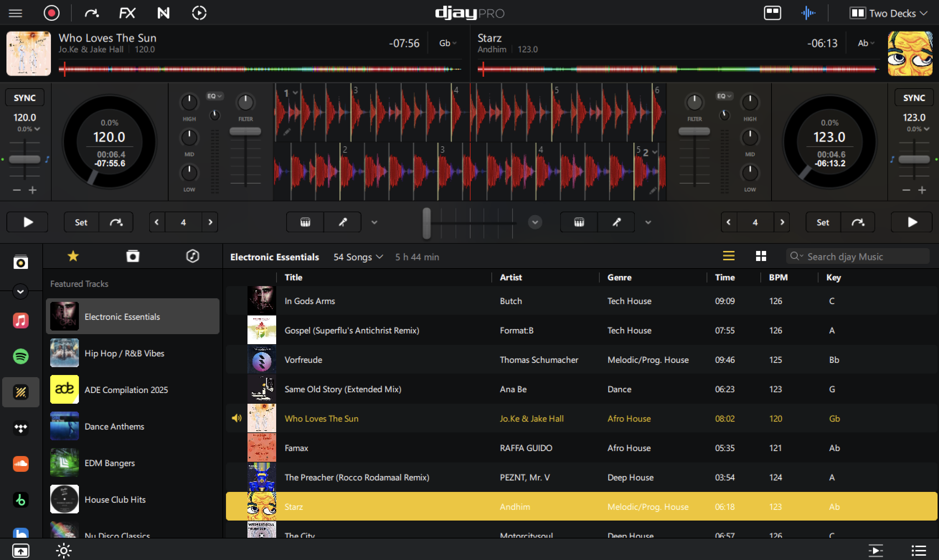Play the right deck

click(x=912, y=222)
